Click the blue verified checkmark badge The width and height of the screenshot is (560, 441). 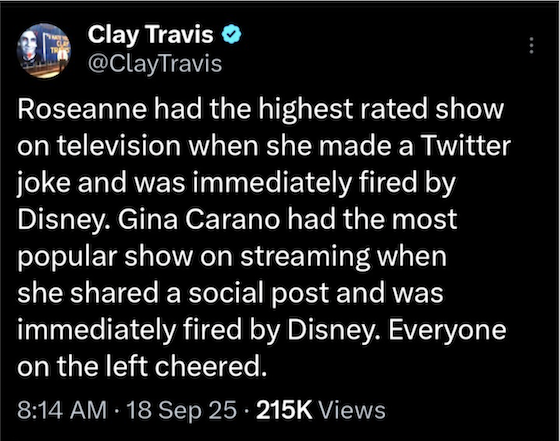pos(232,34)
